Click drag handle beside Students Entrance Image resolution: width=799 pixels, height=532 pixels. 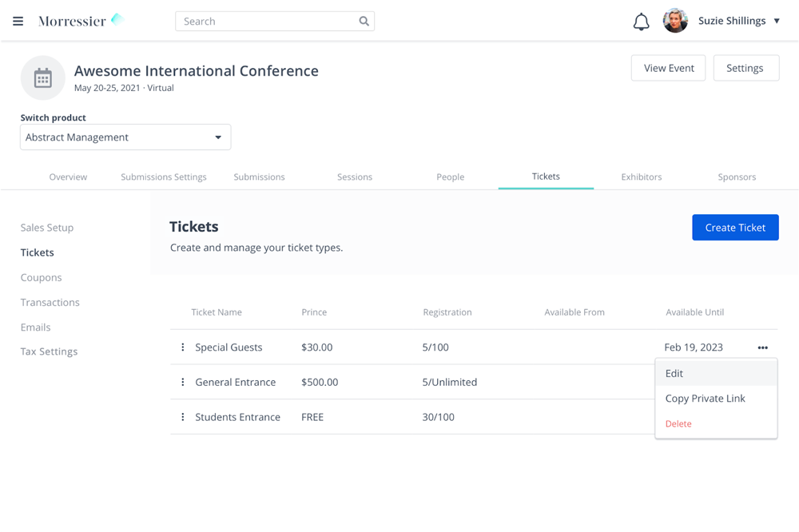[x=183, y=417]
